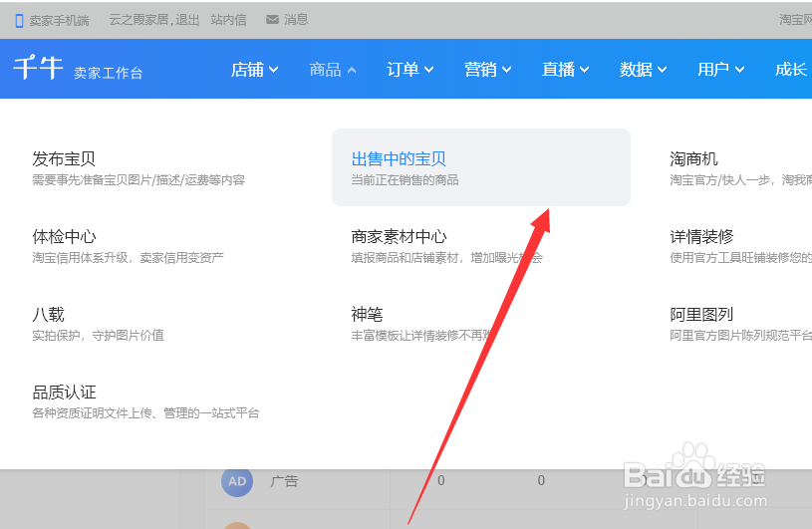Expand the 店铺 dropdown menu
The width and height of the screenshot is (812, 529).
tap(254, 70)
